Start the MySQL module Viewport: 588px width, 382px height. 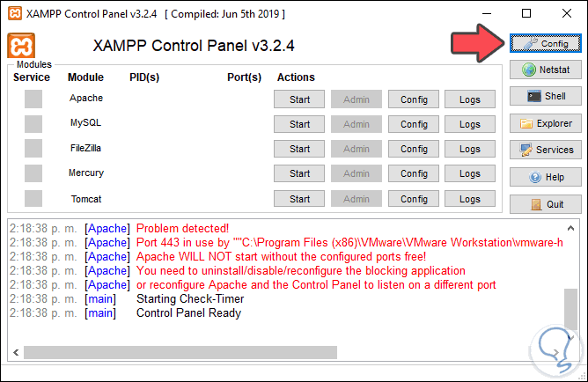coord(299,124)
